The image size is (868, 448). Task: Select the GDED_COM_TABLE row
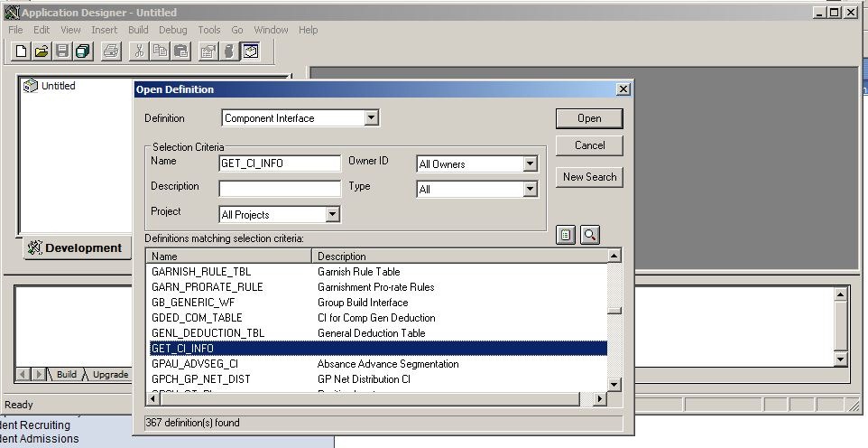378,318
